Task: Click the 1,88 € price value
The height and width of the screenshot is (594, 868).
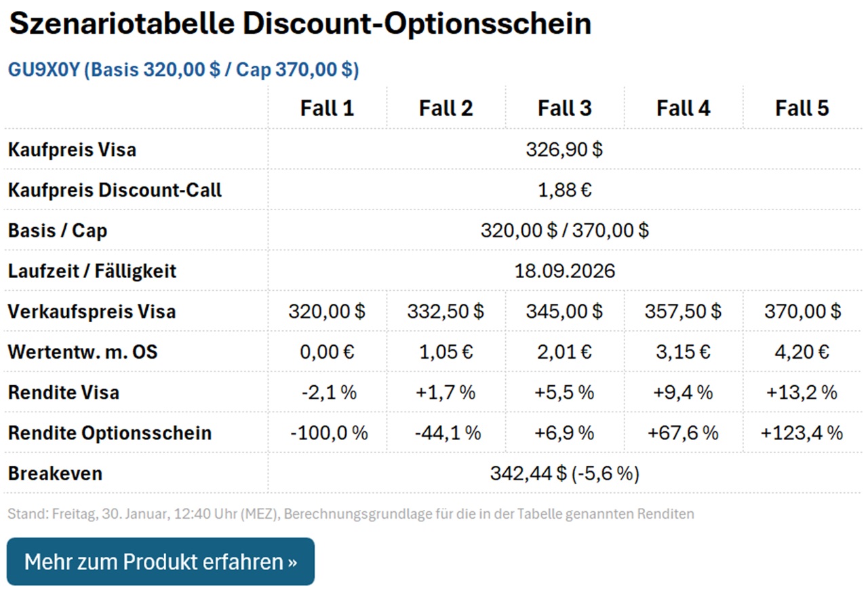Action: tap(565, 190)
